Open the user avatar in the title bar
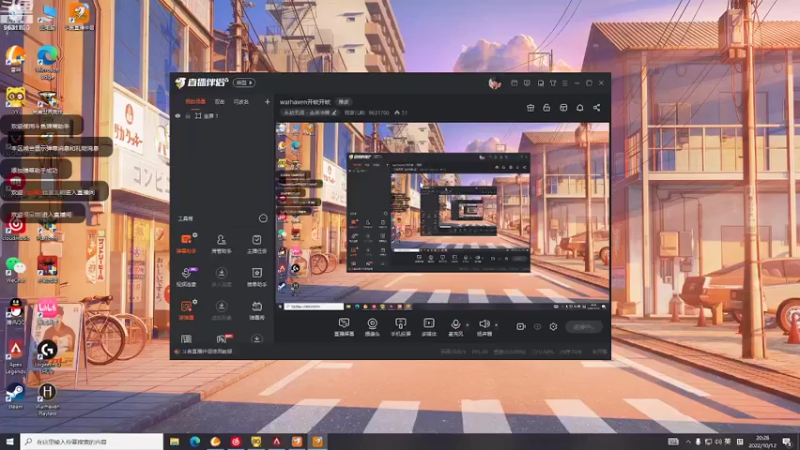 [x=494, y=83]
